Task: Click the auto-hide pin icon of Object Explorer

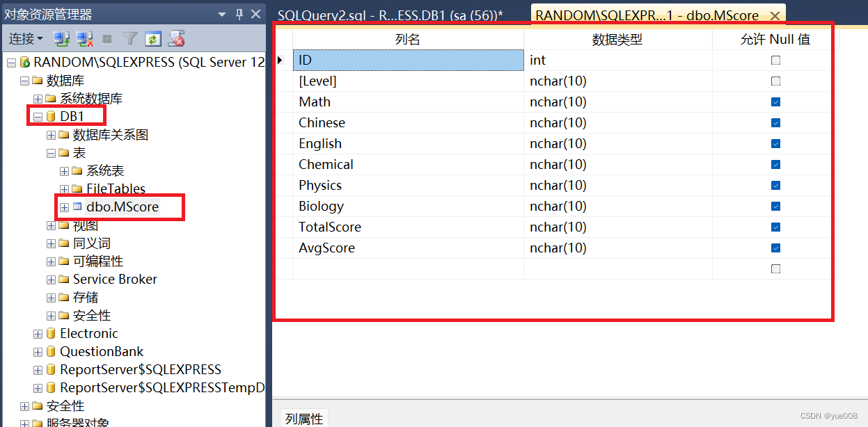Action: click(239, 14)
